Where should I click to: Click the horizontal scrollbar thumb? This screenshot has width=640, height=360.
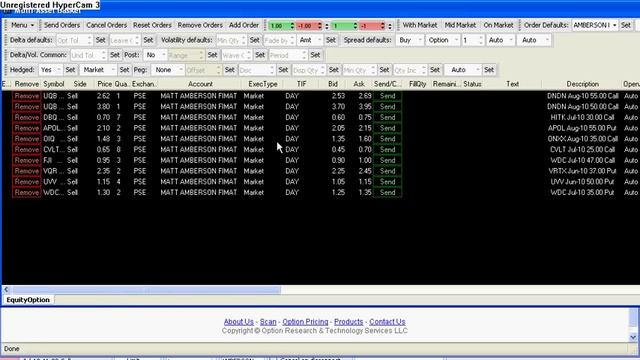[x=146, y=290]
